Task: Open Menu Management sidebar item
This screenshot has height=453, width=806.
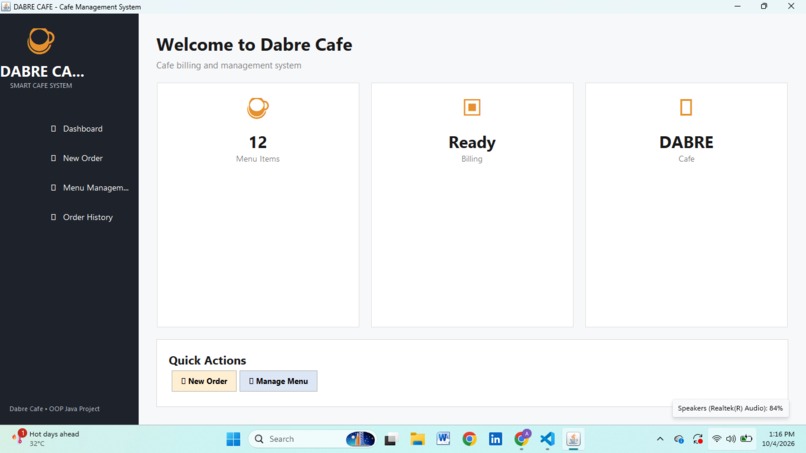Action: click(x=89, y=188)
